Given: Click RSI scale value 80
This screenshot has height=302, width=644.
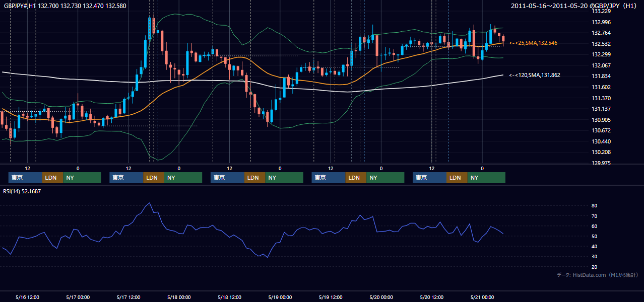Looking at the screenshot, I should (594, 206).
